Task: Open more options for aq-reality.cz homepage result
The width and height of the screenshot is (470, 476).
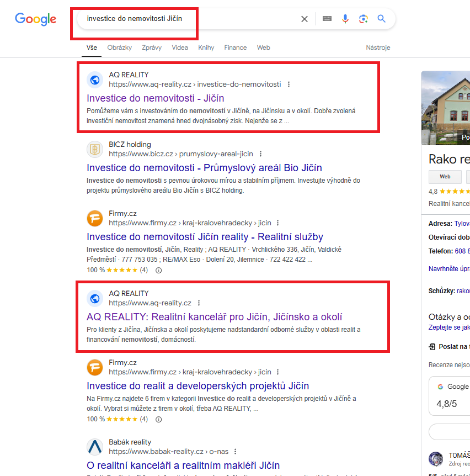Action: pyautogui.click(x=199, y=303)
